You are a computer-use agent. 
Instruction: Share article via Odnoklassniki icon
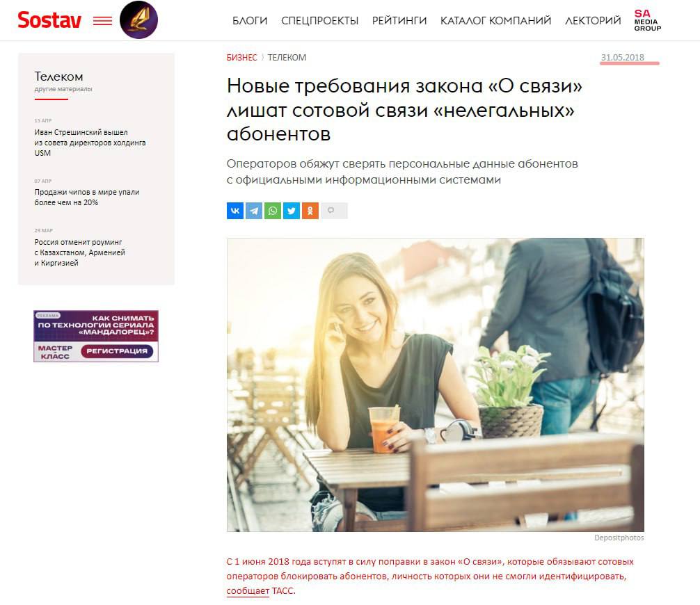coord(310,211)
